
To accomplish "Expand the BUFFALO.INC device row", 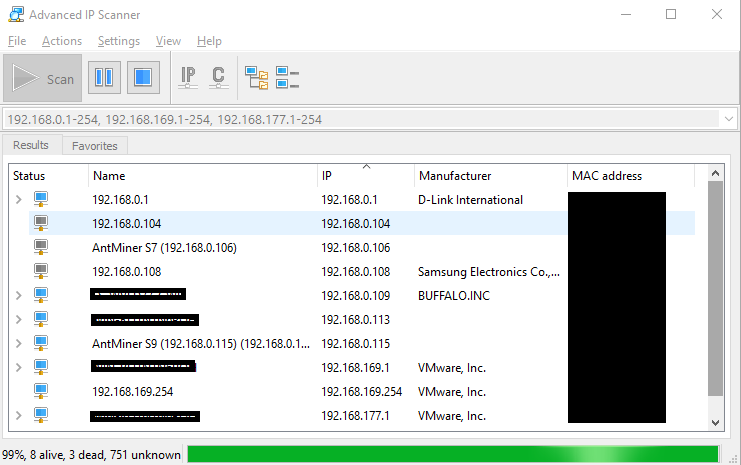I will pyautogui.click(x=18, y=295).
